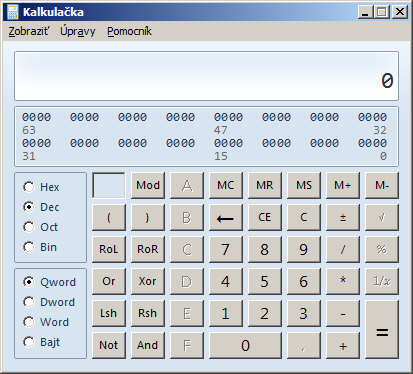Click the bit group above label 47

pyautogui.click(x=228, y=117)
